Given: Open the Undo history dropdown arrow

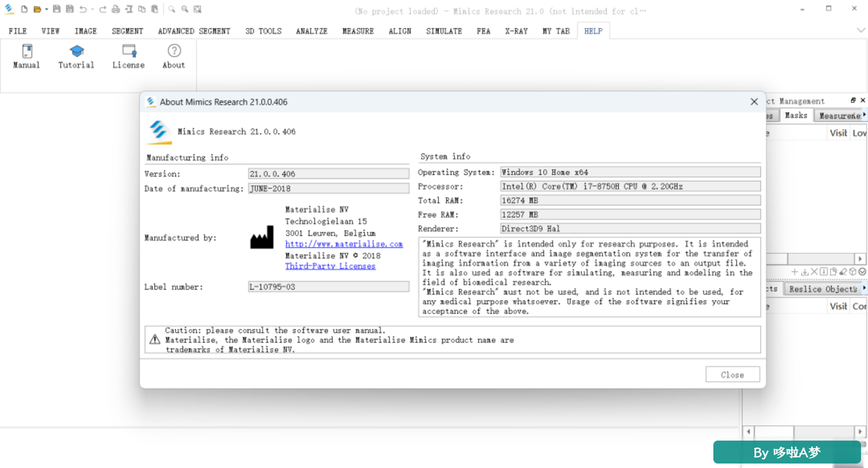Looking at the screenshot, I should tap(92, 9).
